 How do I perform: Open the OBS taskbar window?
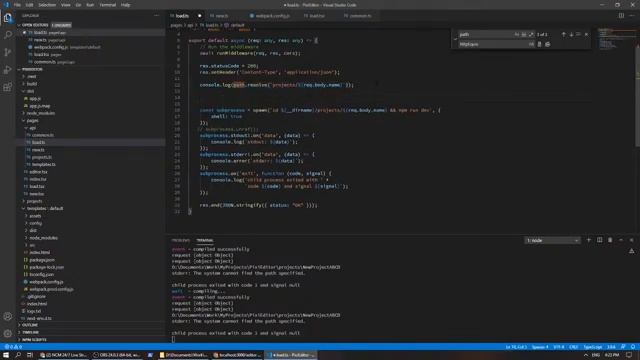pyautogui.click(x=117, y=355)
